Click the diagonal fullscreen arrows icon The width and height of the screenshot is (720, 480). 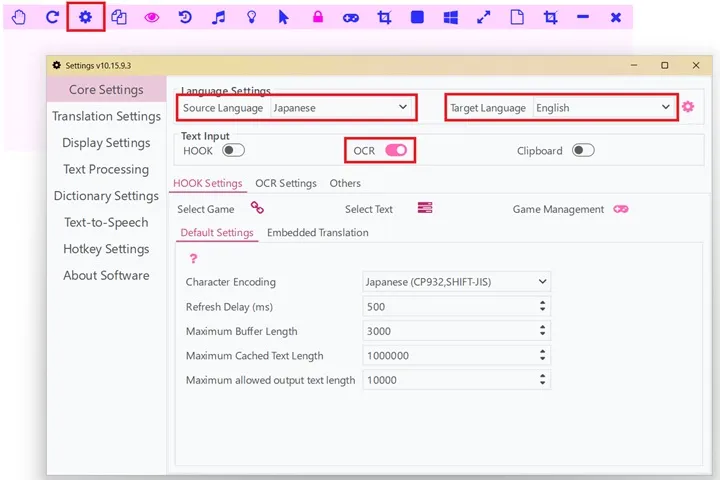(x=484, y=17)
